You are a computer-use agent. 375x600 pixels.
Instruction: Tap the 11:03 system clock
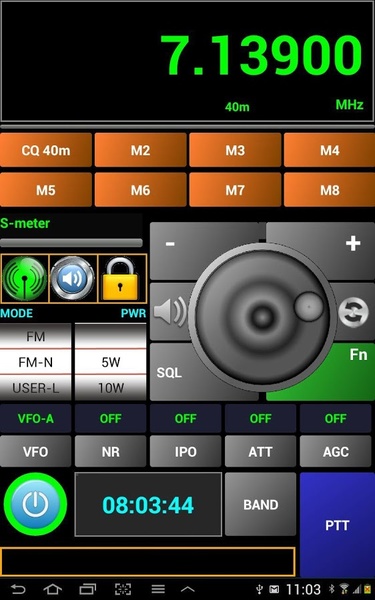303,590
